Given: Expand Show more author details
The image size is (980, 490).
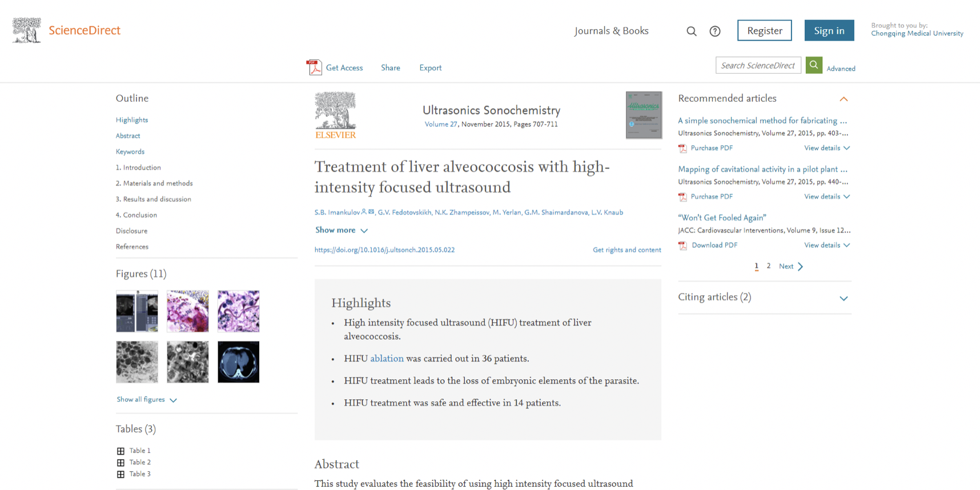Looking at the screenshot, I should (342, 230).
